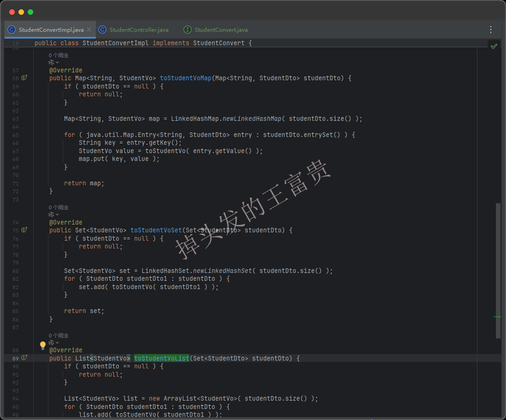Click @Override annotation on line 88
Image resolution: width=506 pixels, height=420 pixels.
pyautogui.click(x=66, y=350)
